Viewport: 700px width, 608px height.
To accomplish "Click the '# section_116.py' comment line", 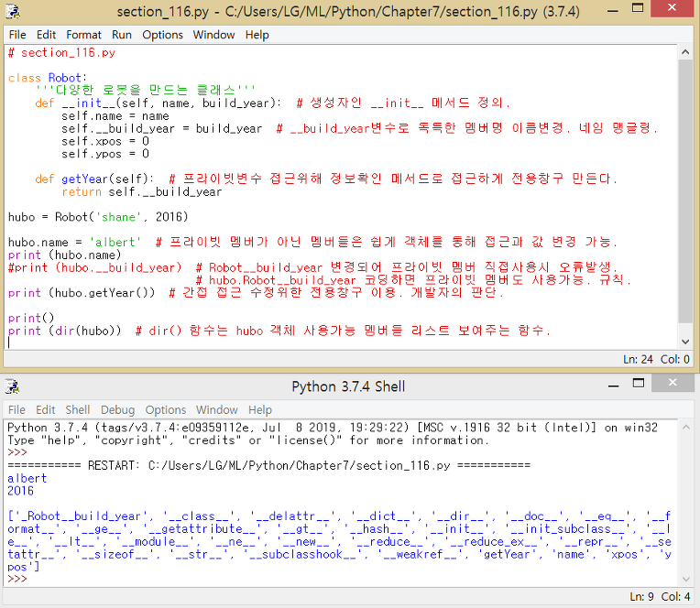I will coord(61,52).
